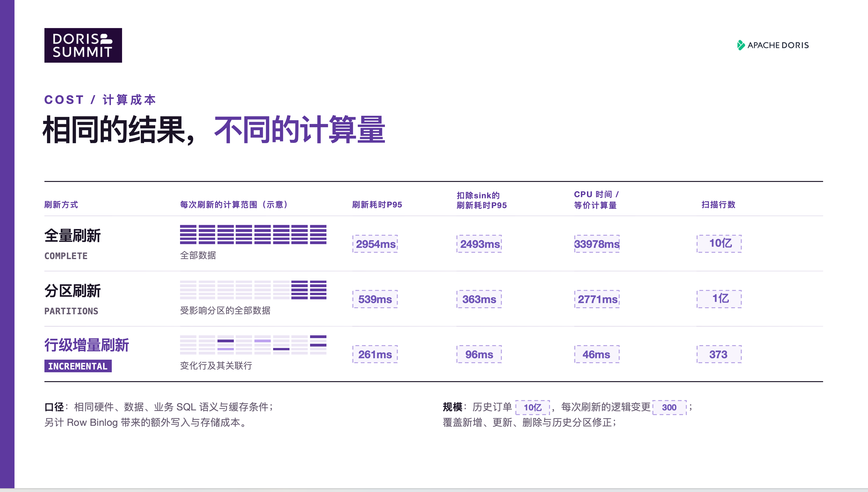Click the Doris Summit logo
Viewport: 868px width, 492px height.
tap(83, 45)
